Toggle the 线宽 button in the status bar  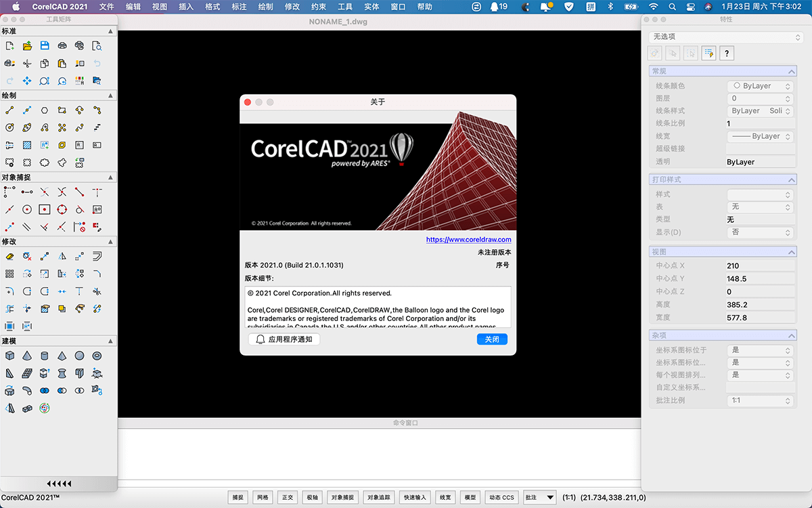pyautogui.click(x=445, y=497)
